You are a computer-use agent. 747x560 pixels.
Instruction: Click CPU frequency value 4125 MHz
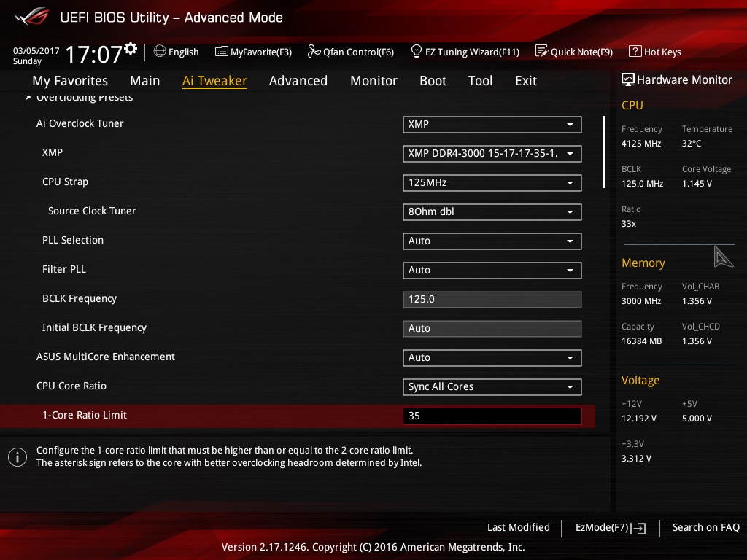coord(641,144)
